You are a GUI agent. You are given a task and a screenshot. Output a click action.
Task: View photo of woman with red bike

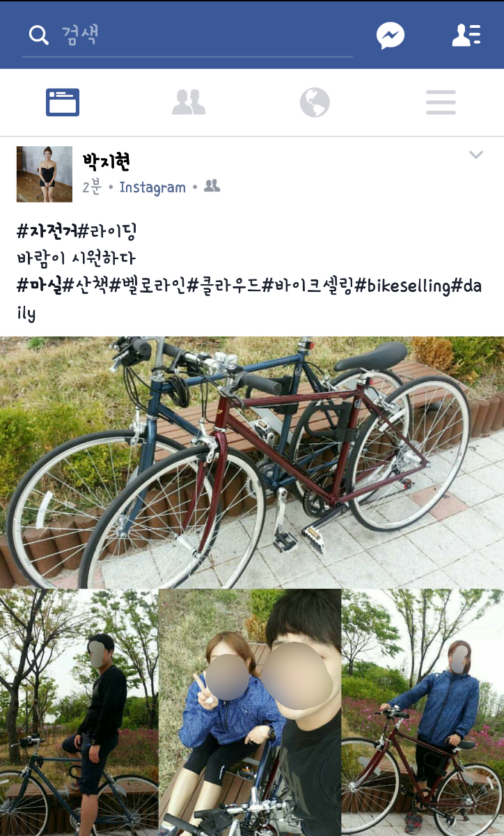pos(423,712)
